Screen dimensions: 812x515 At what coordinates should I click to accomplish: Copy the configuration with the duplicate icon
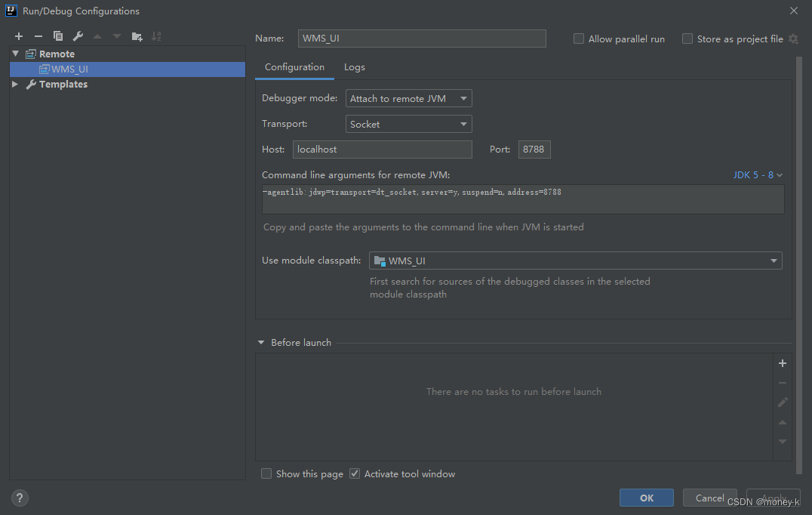click(57, 35)
